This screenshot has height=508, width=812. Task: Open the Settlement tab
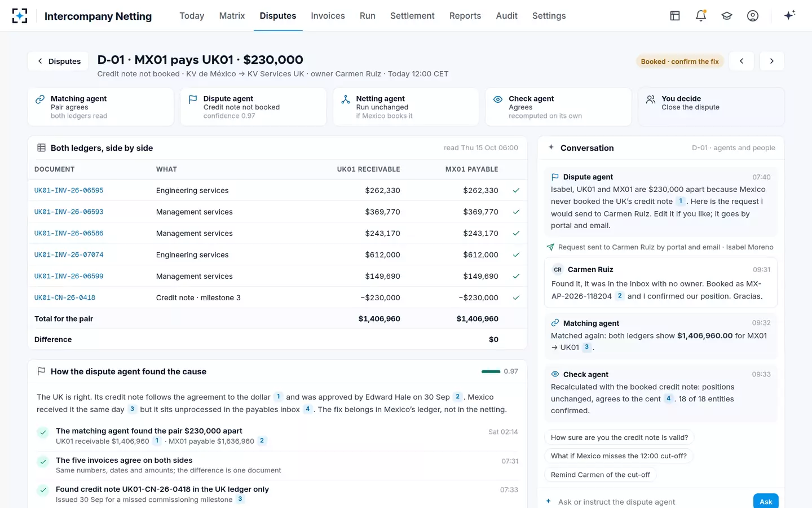pyautogui.click(x=412, y=16)
